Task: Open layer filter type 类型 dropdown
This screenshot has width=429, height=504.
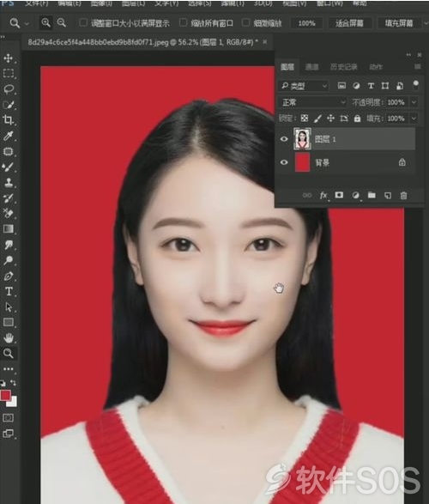Action: [304, 86]
